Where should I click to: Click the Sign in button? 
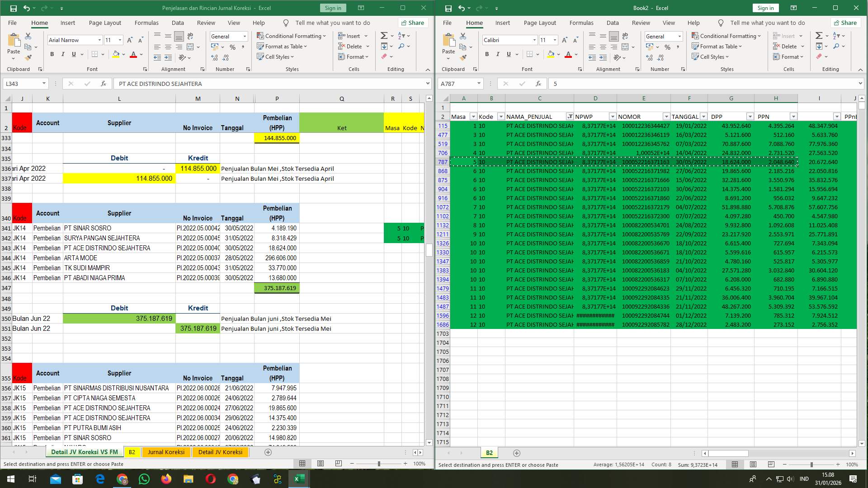coord(332,8)
